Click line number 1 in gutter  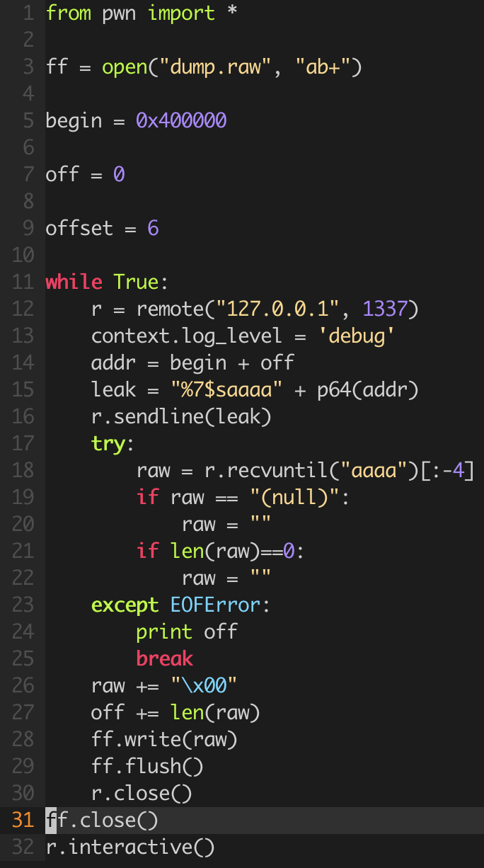[x=28, y=13]
